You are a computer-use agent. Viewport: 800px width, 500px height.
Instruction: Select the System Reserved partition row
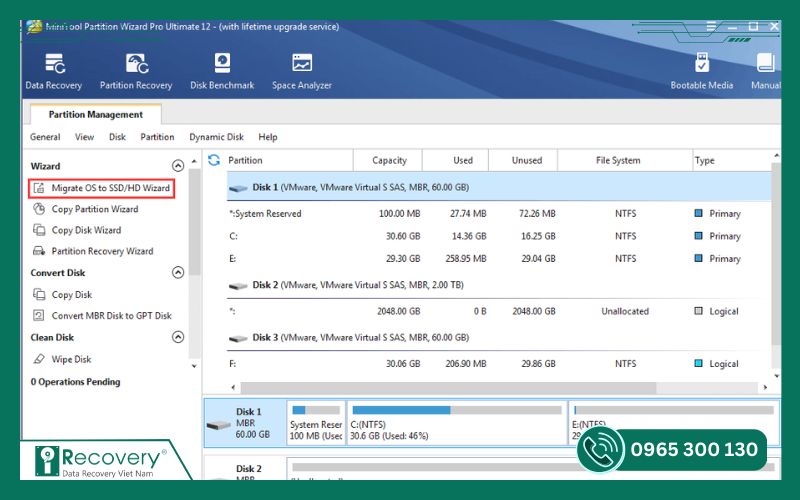(x=499, y=214)
